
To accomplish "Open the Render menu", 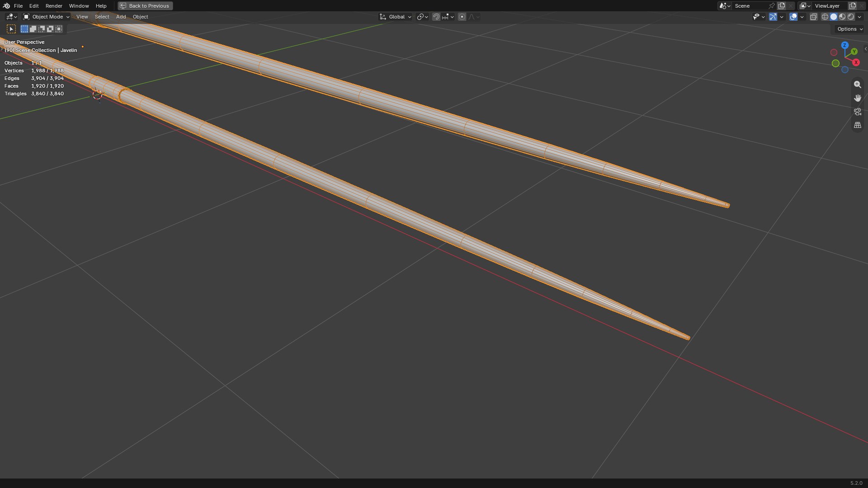I will 54,6.
